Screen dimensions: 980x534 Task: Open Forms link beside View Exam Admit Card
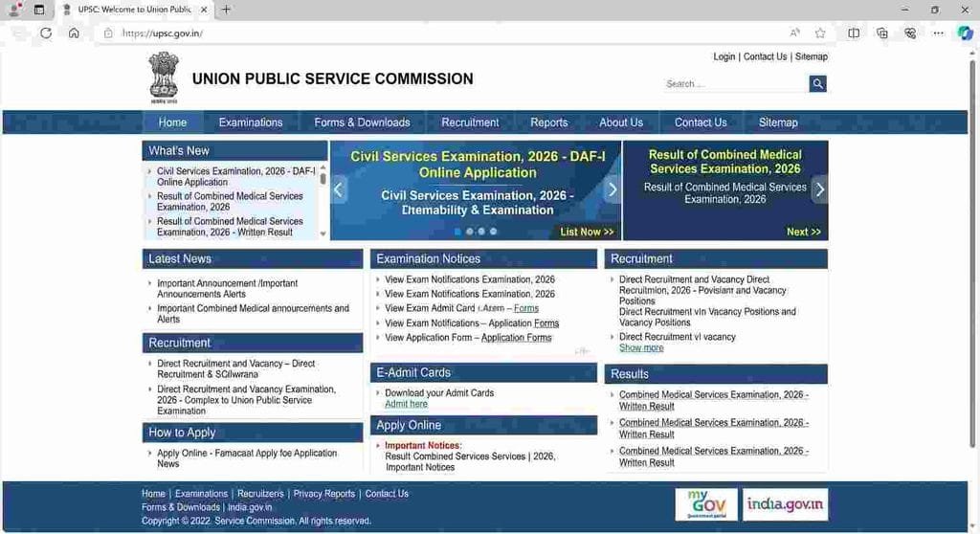pos(526,308)
